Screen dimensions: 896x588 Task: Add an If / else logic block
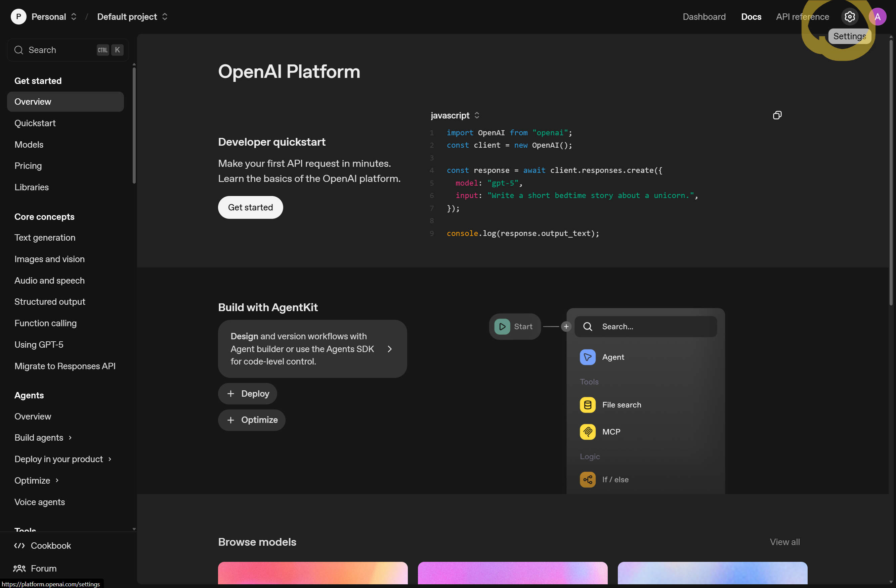click(x=615, y=479)
